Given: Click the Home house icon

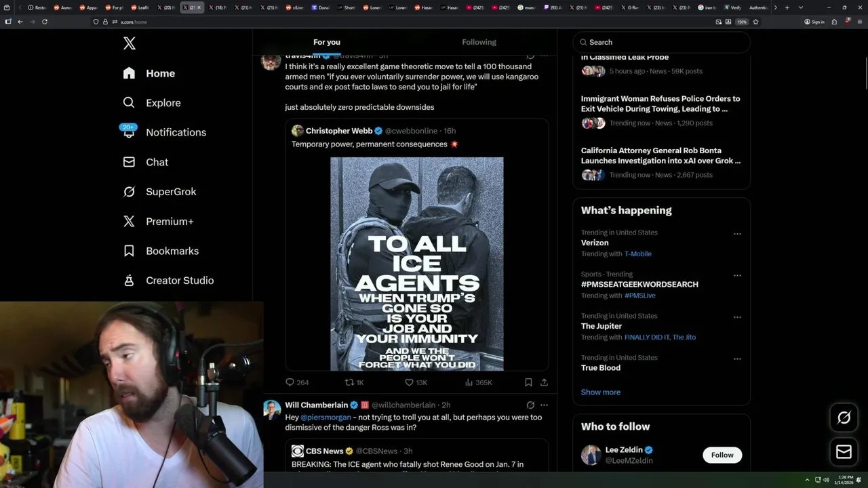Looking at the screenshot, I should point(129,73).
